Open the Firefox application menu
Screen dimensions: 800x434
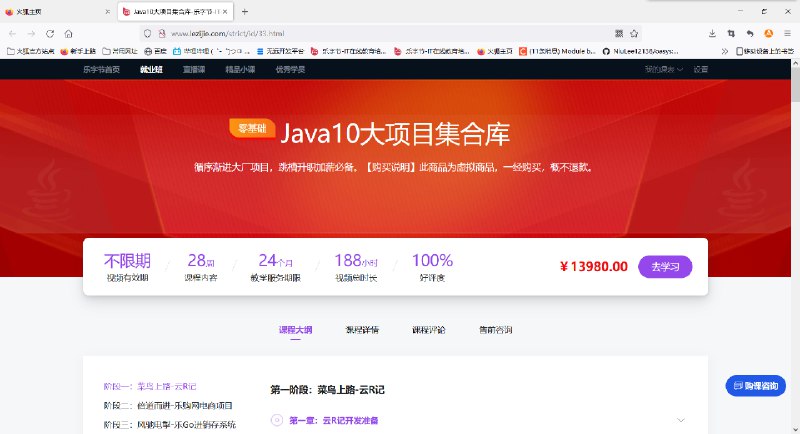787,34
